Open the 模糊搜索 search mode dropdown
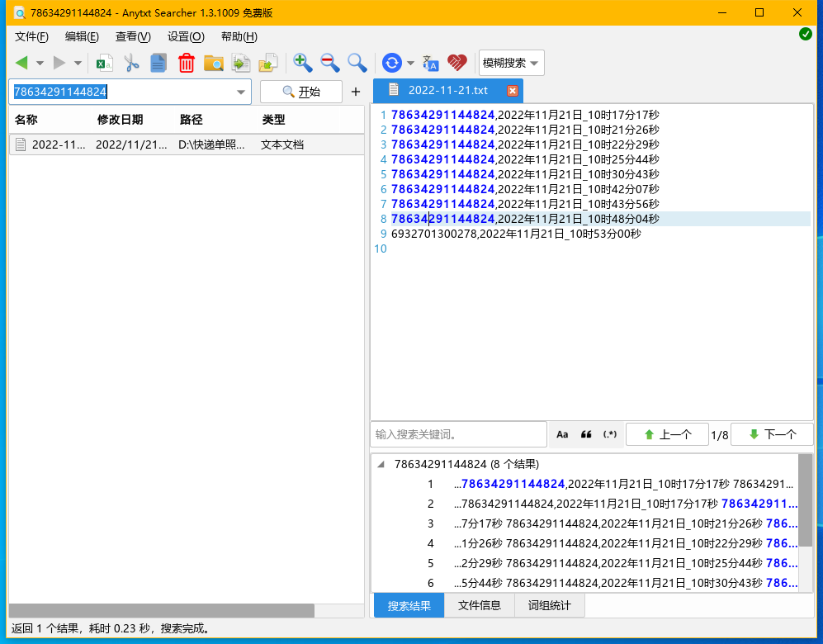This screenshot has height=644, width=823. [x=511, y=63]
